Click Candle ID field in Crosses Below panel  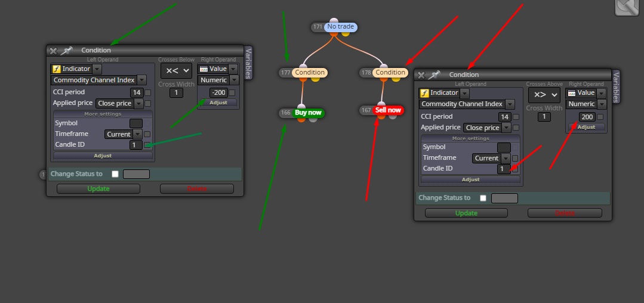pyautogui.click(x=136, y=144)
